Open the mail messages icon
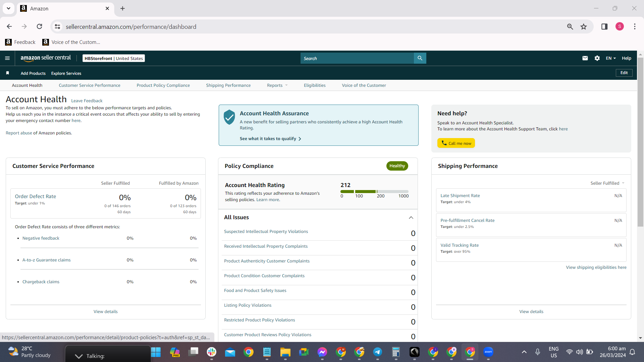 [x=585, y=58]
